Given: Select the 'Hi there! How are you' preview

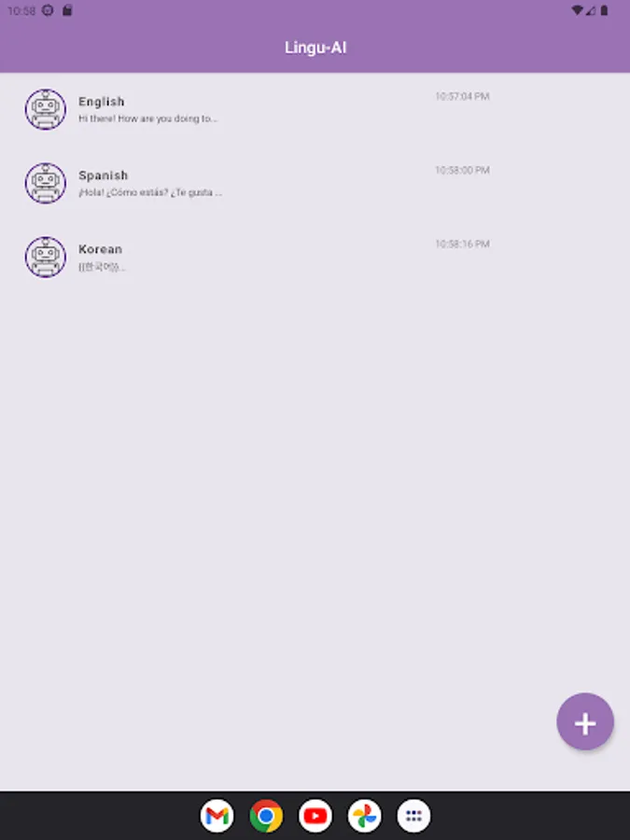Looking at the screenshot, I should (x=147, y=119).
